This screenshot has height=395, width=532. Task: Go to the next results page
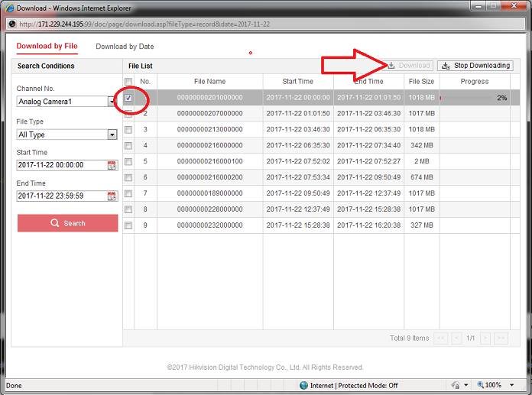486,338
